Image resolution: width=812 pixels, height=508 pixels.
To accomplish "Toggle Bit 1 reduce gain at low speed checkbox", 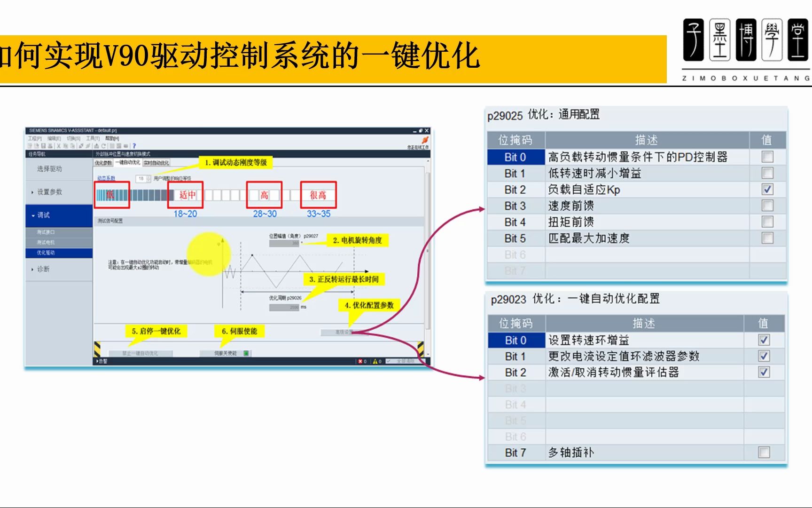I will (767, 173).
